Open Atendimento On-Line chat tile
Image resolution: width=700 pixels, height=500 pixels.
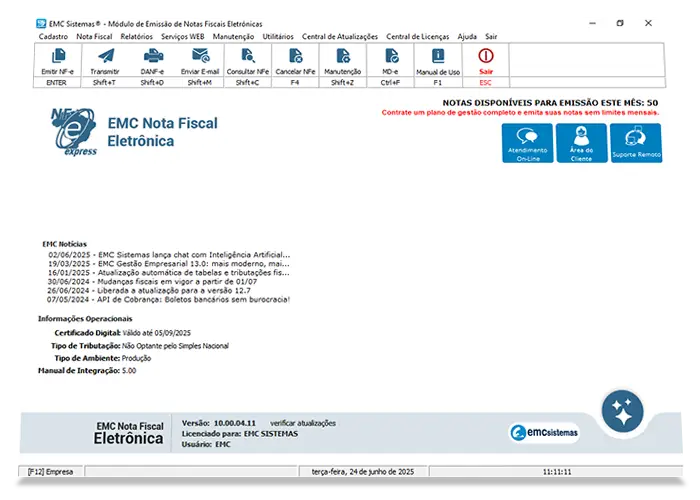coord(527,143)
